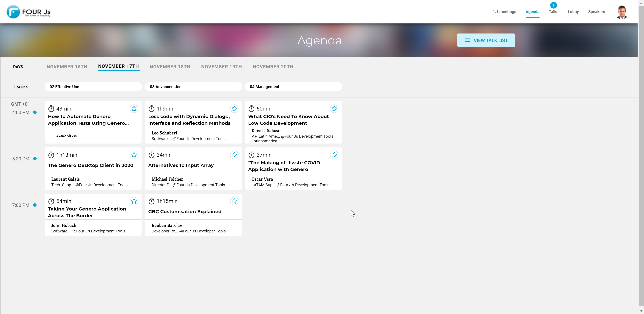
Task: Click the 54min stopwatch icon
Action: click(51, 201)
